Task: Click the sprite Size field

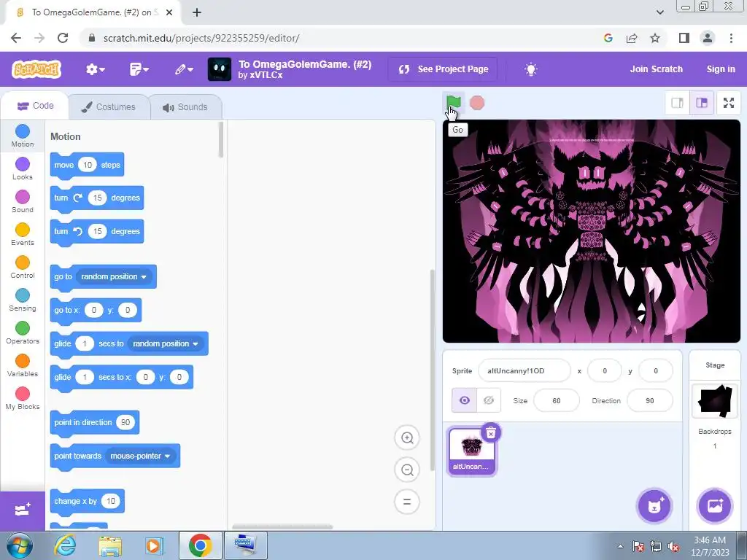Action: click(557, 400)
